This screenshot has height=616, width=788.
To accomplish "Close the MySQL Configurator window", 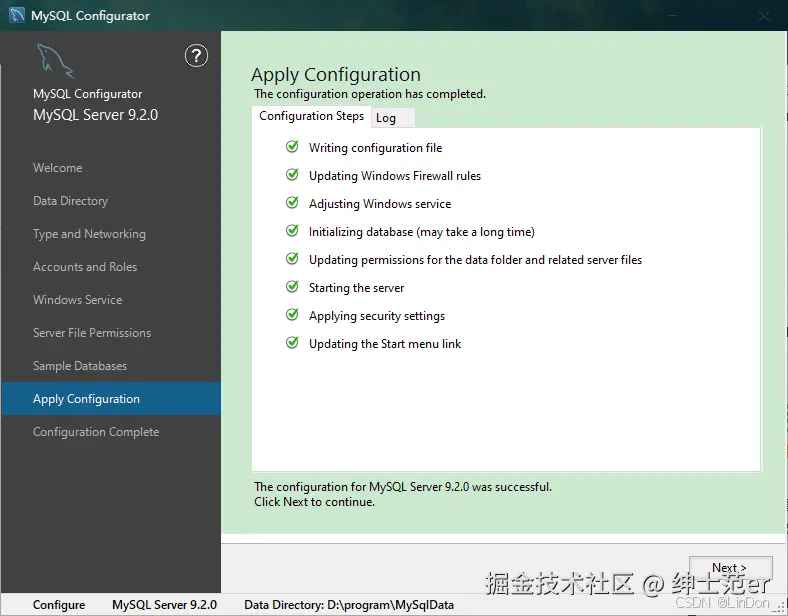I will 764,16.
